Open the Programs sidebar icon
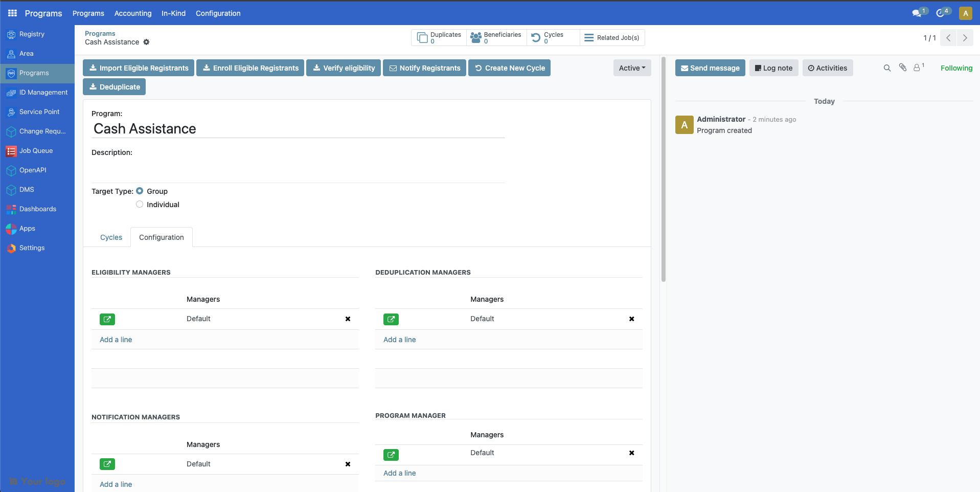Image resolution: width=980 pixels, height=492 pixels. tap(11, 73)
